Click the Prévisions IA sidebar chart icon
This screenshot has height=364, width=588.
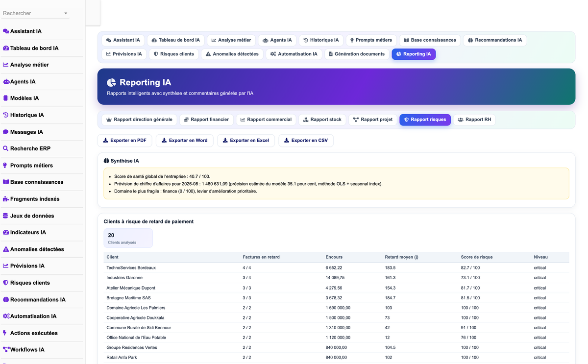click(6, 266)
